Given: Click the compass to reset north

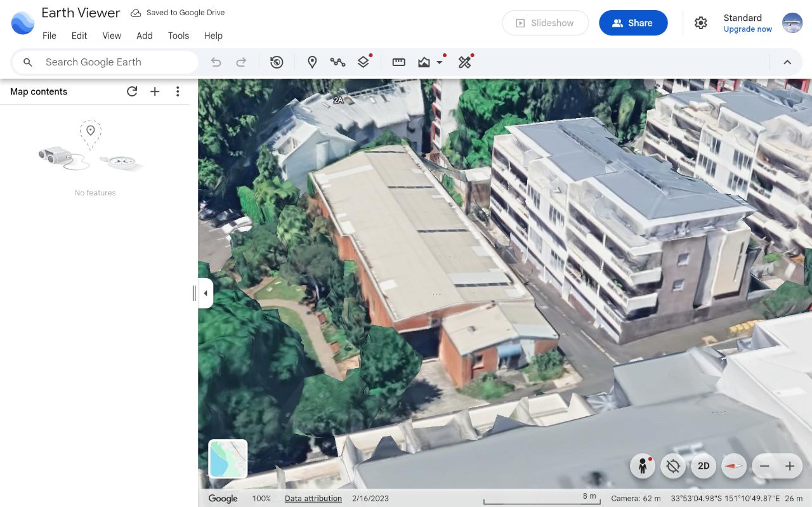Looking at the screenshot, I should [734, 466].
